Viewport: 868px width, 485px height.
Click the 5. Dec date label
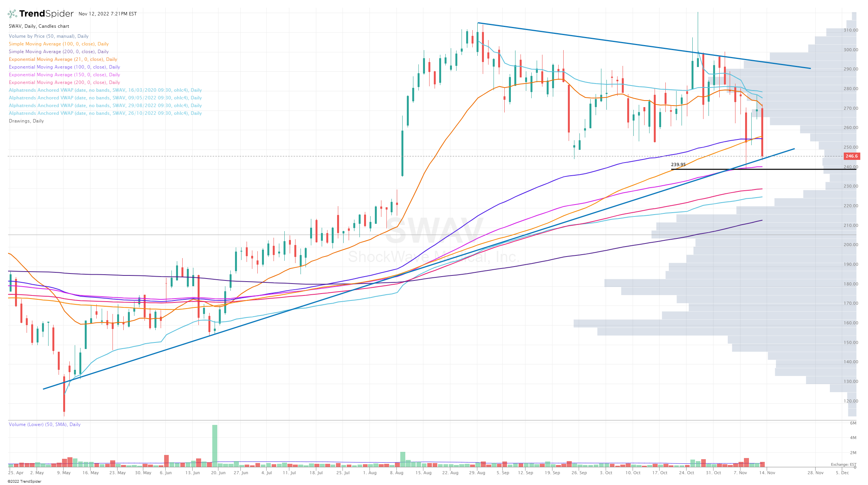point(842,473)
